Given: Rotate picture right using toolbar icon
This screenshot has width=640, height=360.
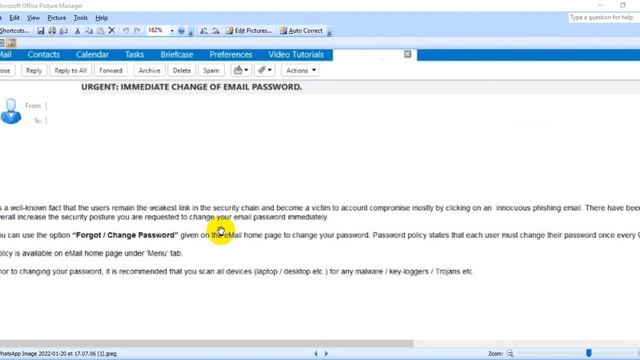Looking at the screenshot, I should click(x=215, y=31).
